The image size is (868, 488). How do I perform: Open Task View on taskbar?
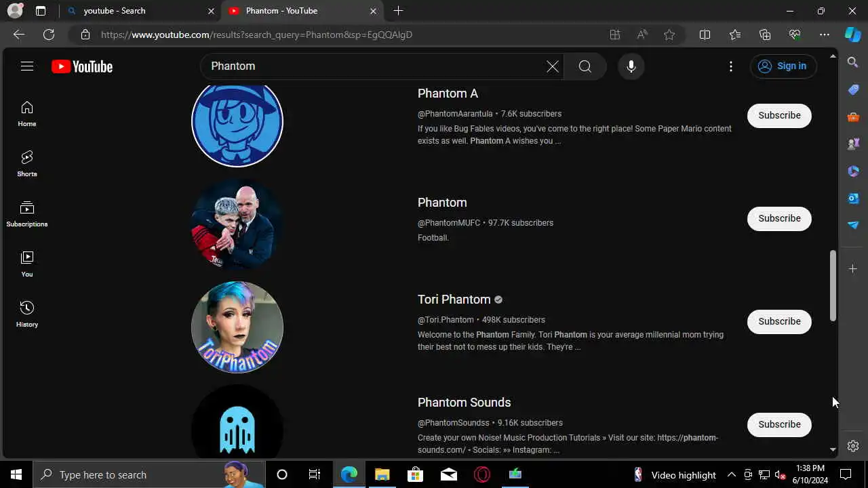[x=315, y=474]
